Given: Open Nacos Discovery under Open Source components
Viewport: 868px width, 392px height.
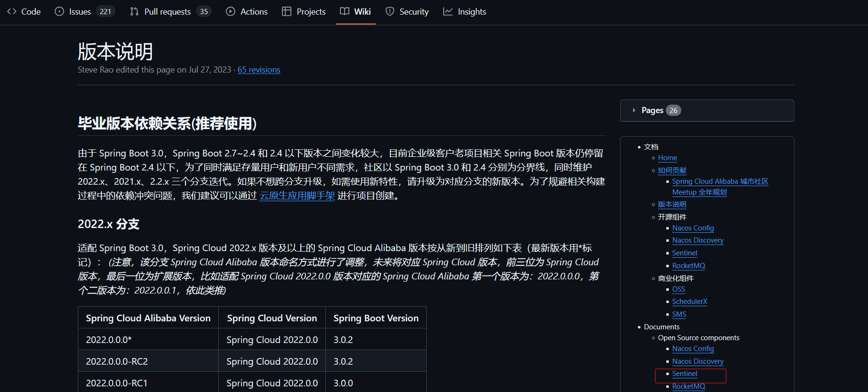Looking at the screenshot, I should (698, 361).
